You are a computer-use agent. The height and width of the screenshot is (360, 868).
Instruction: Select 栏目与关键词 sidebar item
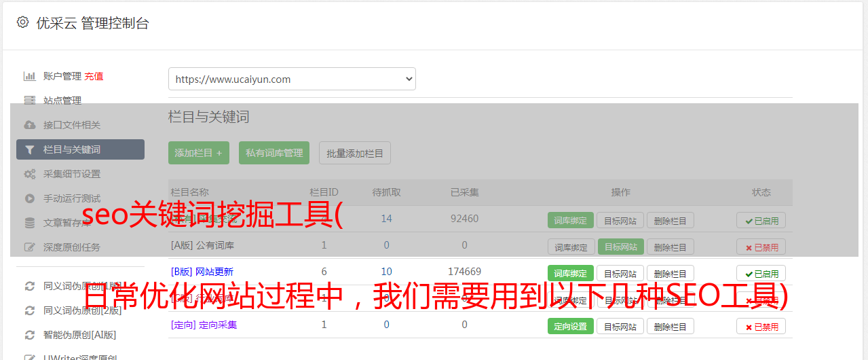pyautogui.click(x=80, y=149)
